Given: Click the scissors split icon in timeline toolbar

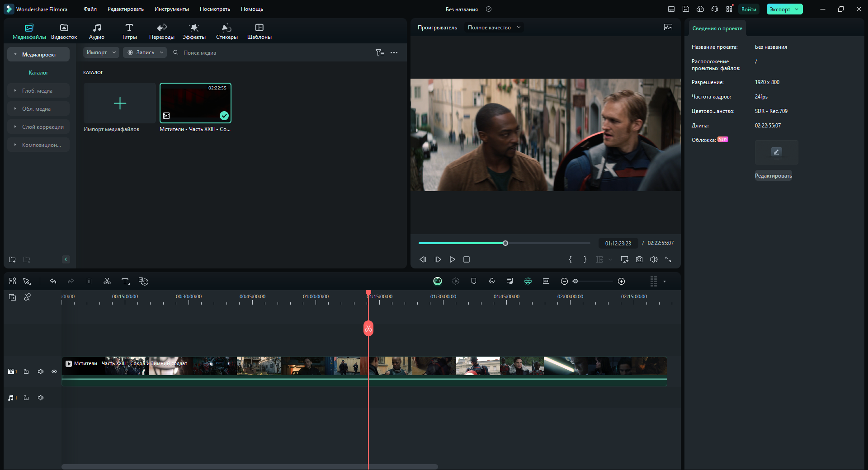Looking at the screenshot, I should (x=107, y=282).
